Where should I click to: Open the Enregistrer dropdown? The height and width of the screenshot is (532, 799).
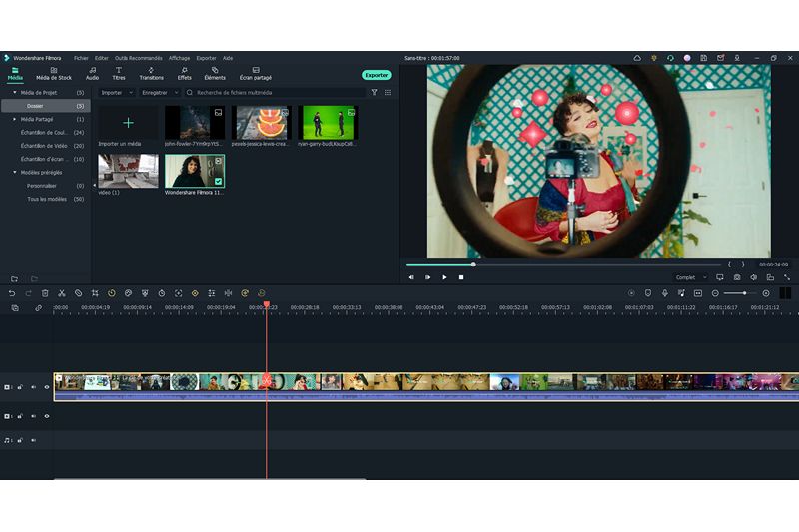coord(157,92)
